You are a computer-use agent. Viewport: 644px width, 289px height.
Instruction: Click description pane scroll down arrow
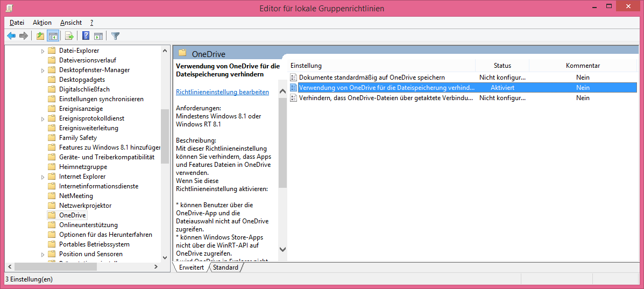pyautogui.click(x=282, y=249)
